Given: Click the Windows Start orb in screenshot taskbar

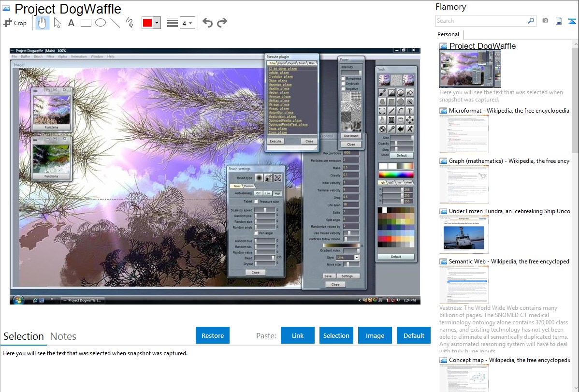Looking at the screenshot, I should pyautogui.click(x=18, y=300).
